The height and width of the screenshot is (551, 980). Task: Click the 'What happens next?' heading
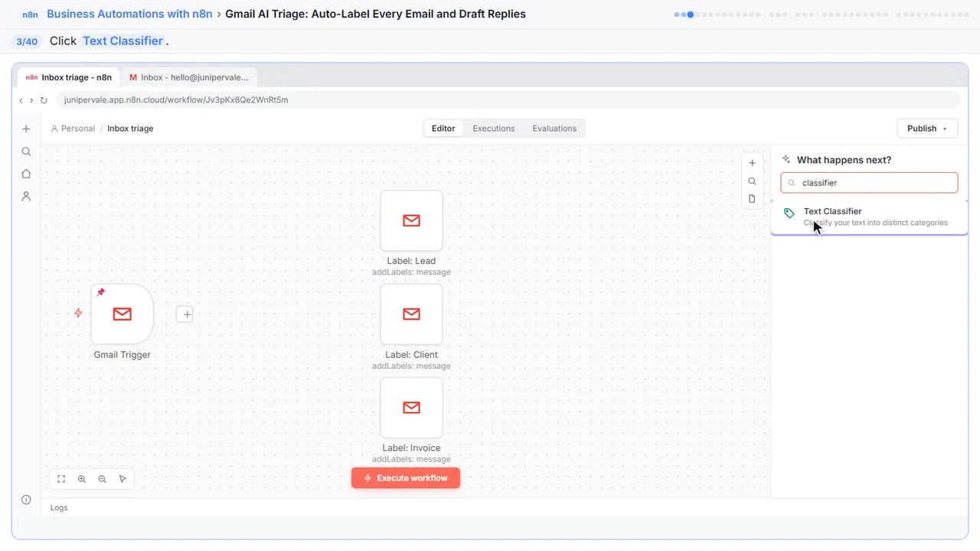[844, 160]
